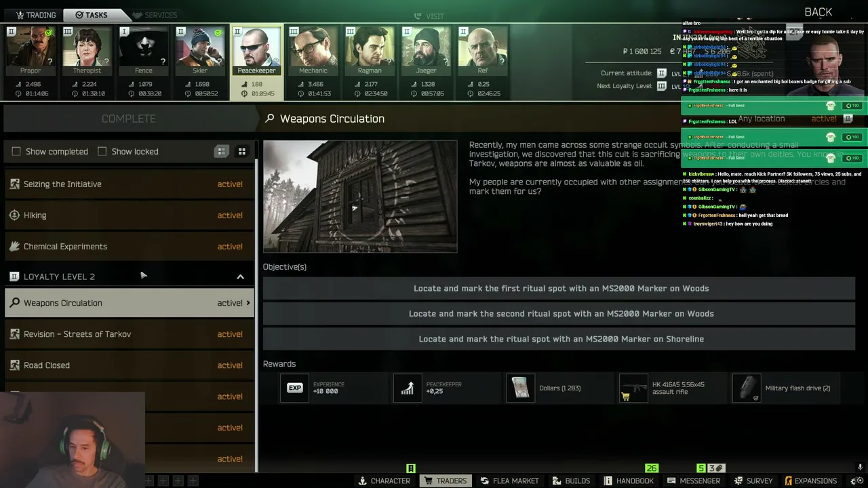This screenshot has height=488, width=868.
Task: Select the Peacekeeper trader portrait
Action: point(256,51)
